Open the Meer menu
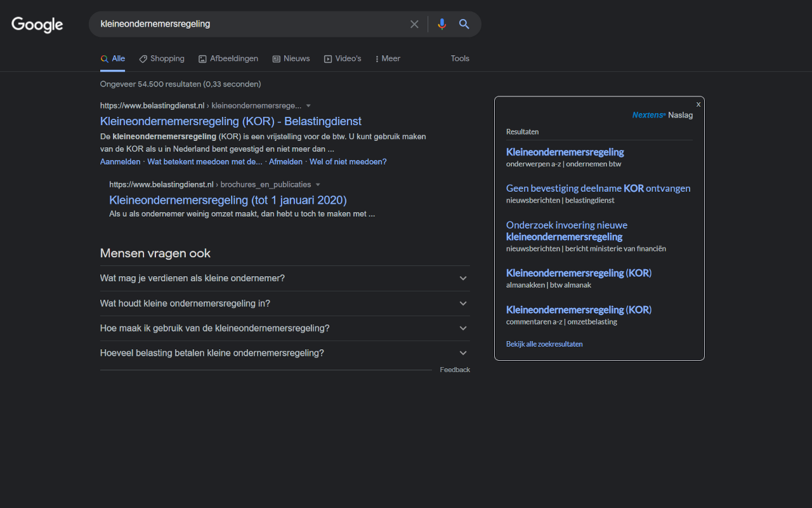 click(x=388, y=58)
